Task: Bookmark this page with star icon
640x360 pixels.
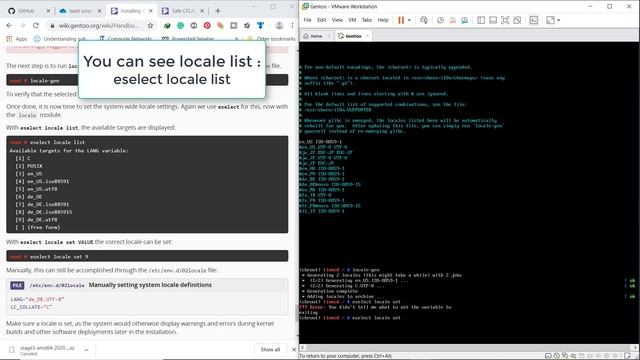Action: tap(150, 25)
